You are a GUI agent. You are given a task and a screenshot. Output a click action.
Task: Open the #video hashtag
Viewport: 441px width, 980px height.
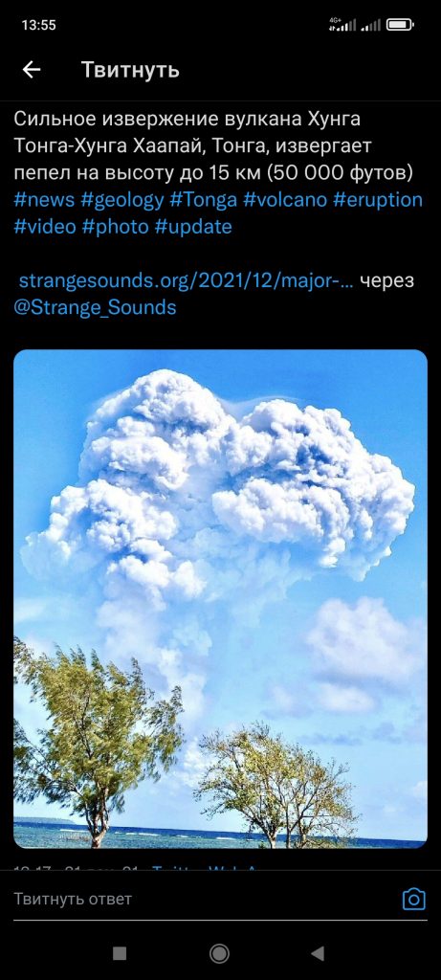click(45, 227)
